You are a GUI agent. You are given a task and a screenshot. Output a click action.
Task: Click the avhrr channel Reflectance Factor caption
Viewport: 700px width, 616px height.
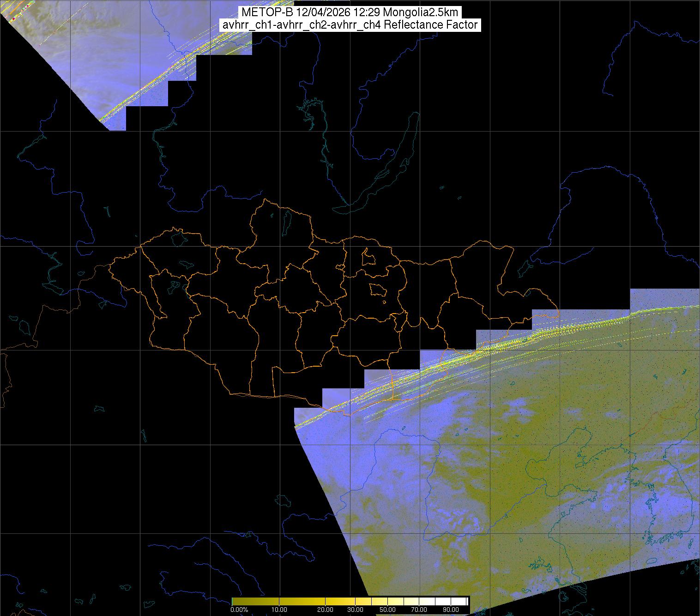click(350, 25)
